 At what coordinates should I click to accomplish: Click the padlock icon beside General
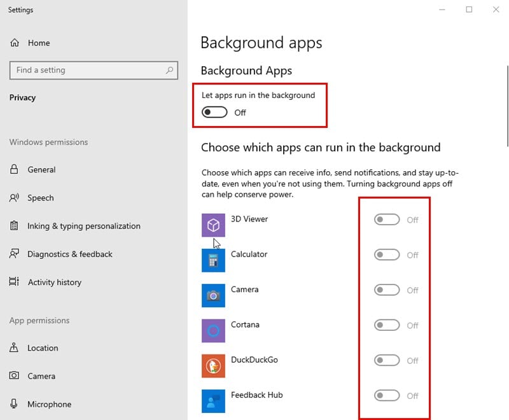15,169
